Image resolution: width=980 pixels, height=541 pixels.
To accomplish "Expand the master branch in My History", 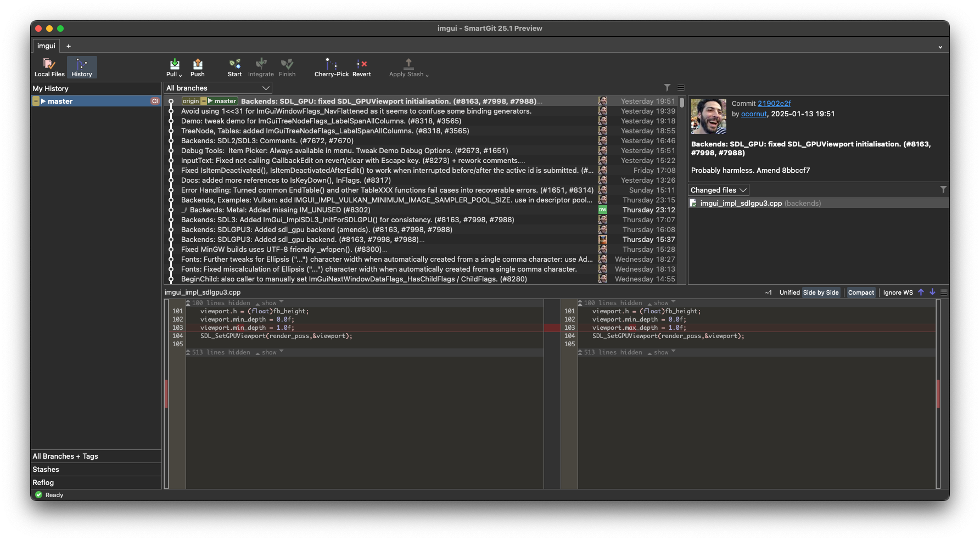I will coord(44,101).
